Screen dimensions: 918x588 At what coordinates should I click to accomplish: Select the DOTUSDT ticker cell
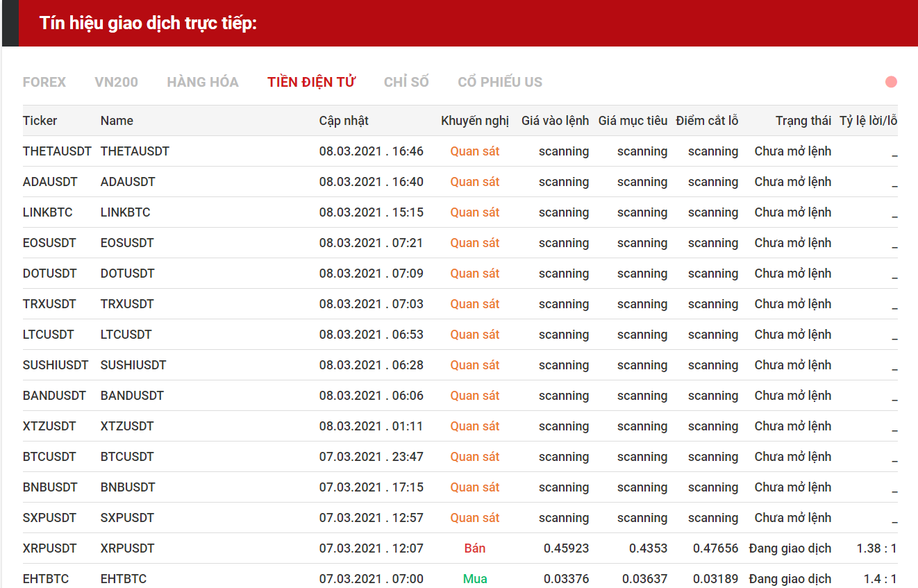[50, 274]
